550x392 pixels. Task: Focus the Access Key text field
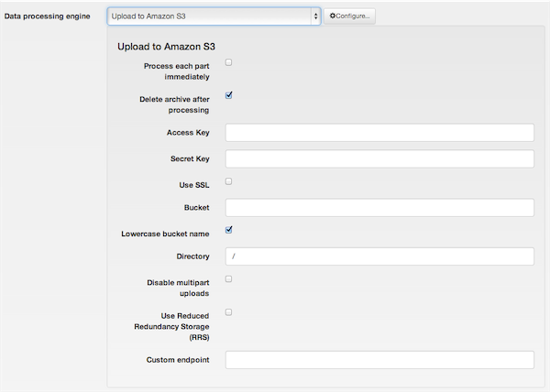click(x=379, y=133)
